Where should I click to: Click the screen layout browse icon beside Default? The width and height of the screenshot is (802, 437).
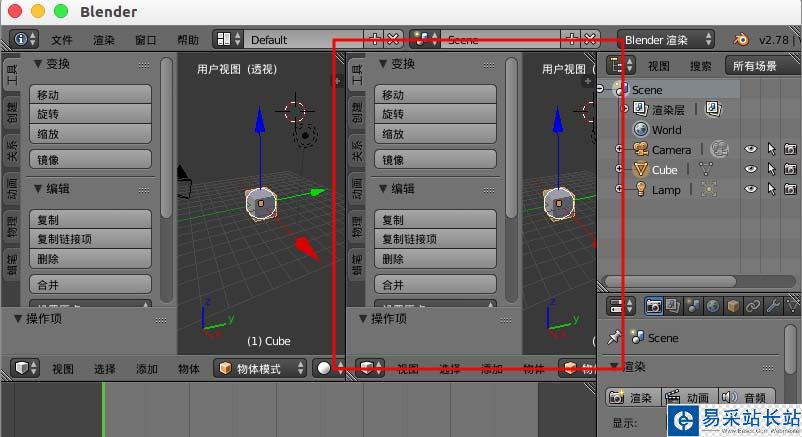click(228, 39)
